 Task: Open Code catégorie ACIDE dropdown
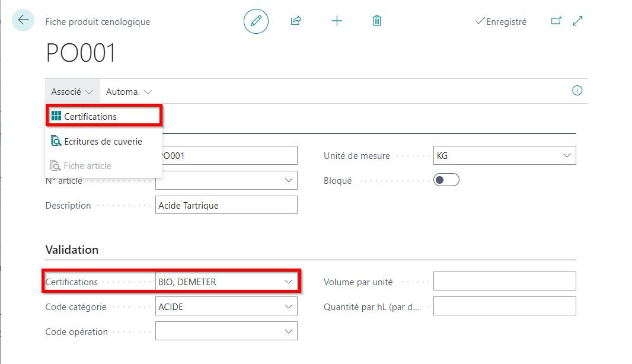289,306
